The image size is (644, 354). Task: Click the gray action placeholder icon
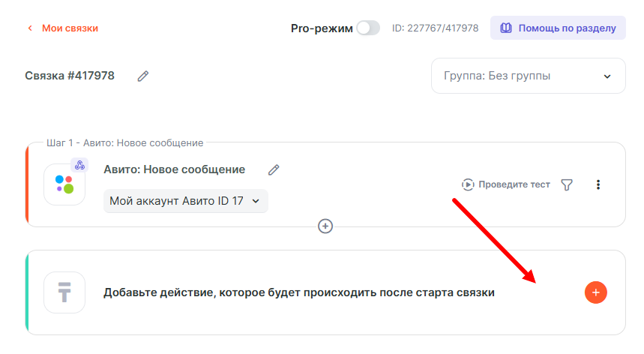64,292
